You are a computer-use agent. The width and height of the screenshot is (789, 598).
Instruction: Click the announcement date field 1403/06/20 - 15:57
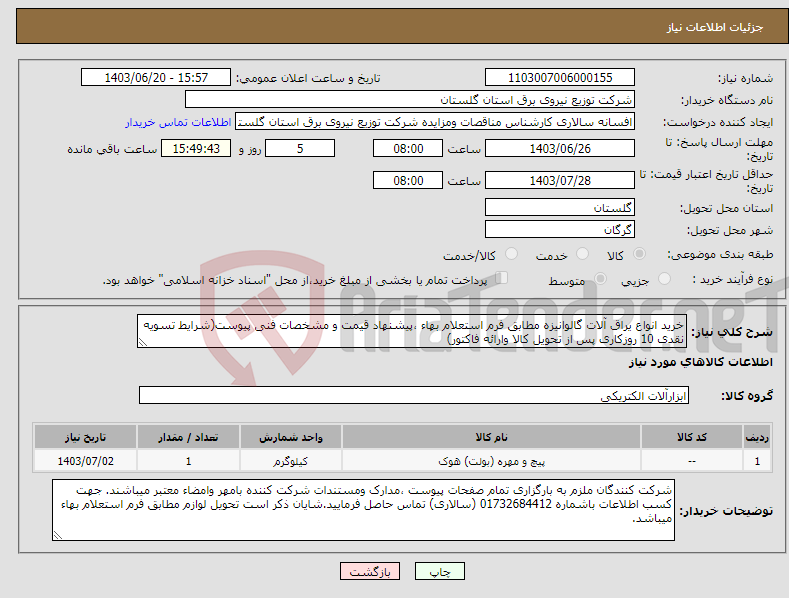(x=155, y=78)
